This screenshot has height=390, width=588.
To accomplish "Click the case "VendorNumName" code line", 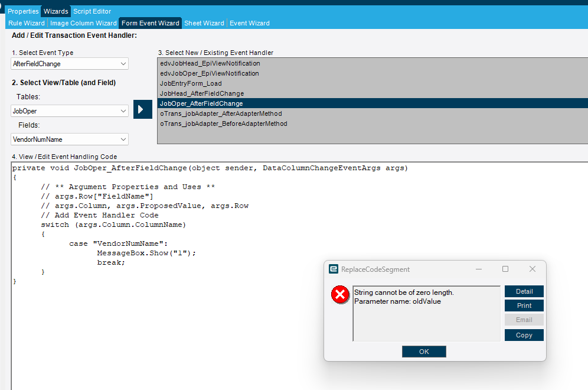I will [118, 243].
